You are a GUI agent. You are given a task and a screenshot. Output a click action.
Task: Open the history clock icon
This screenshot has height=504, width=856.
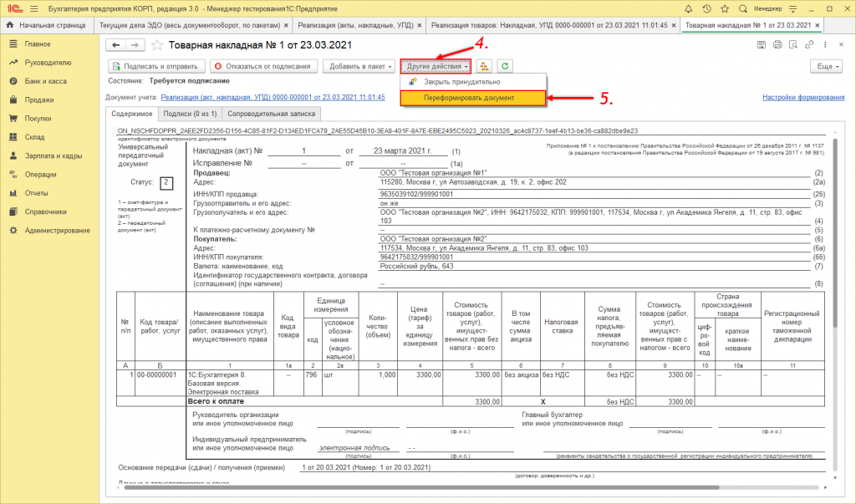pos(706,8)
